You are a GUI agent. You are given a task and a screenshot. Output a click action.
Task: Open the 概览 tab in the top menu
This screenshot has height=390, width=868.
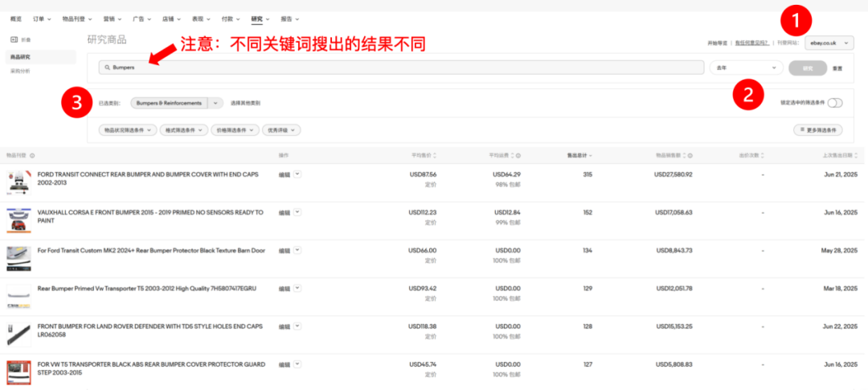pyautogui.click(x=16, y=18)
